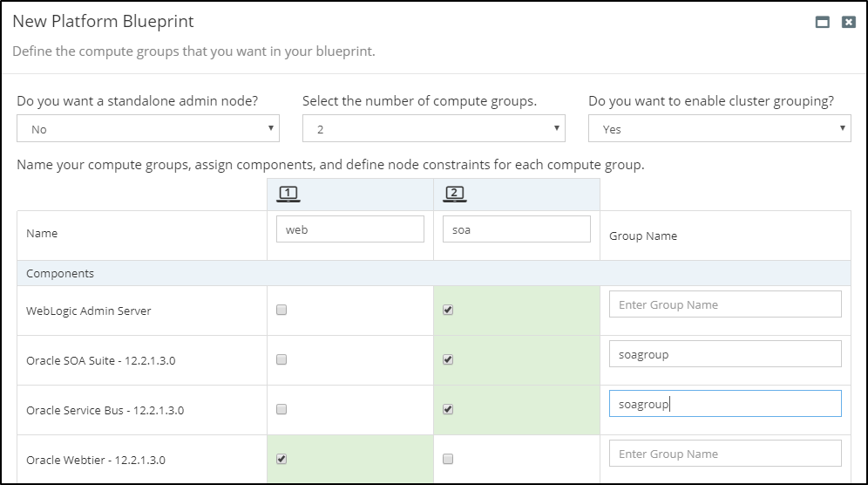Maximize the New Platform Blueprint dialog

[822, 23]
